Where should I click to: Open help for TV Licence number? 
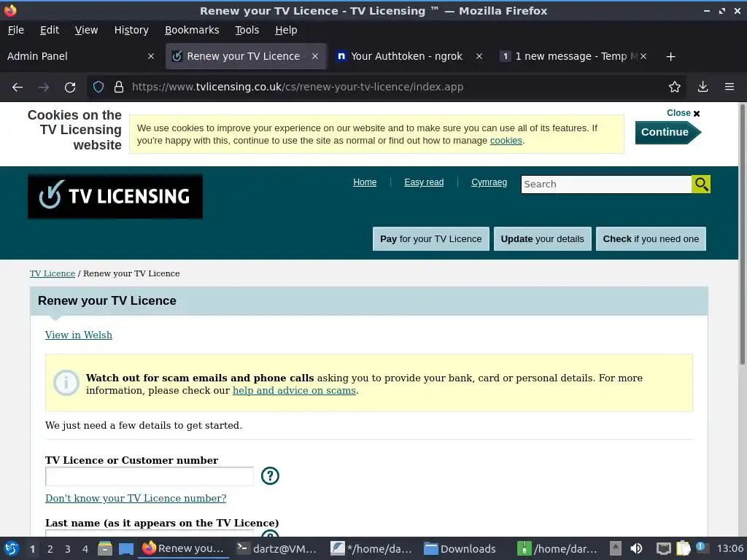(270, 475)
